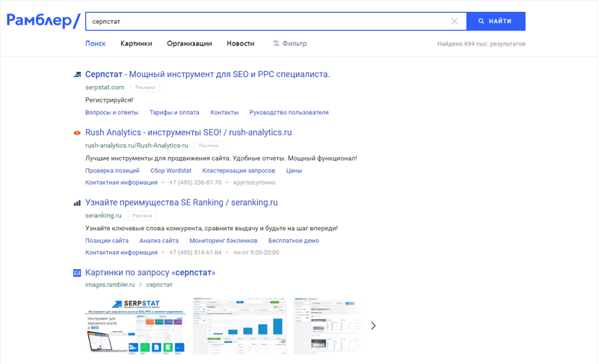Open the Картинки по запросу «серпстат» link
The image size is (598, 364).
pos(150,273)
